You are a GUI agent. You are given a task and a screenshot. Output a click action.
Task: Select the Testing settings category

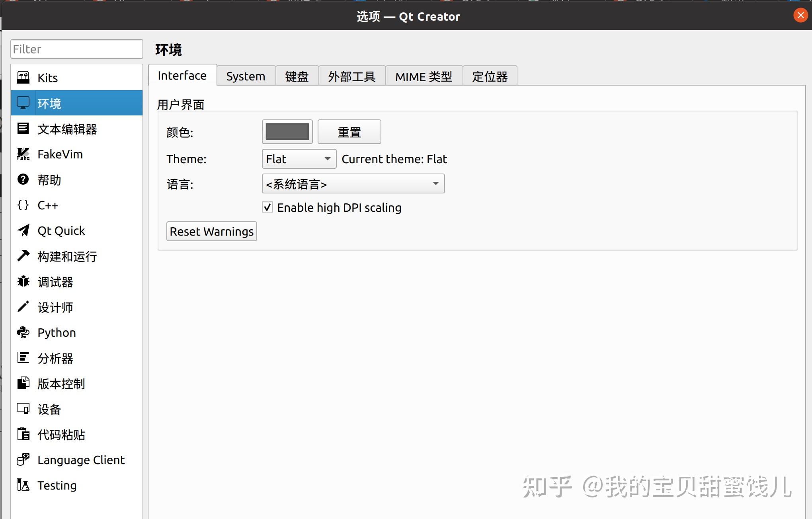pos(57,485)
